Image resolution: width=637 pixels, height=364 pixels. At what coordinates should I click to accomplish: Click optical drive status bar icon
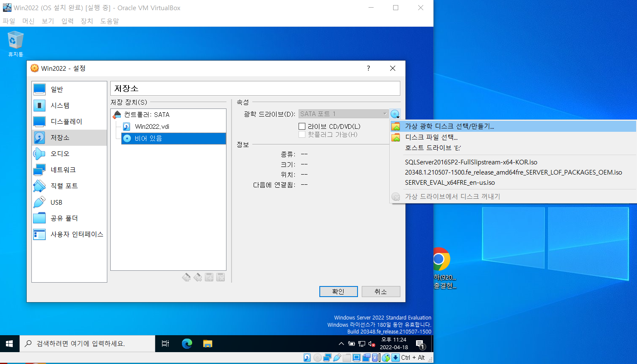(x=317, y=358)
